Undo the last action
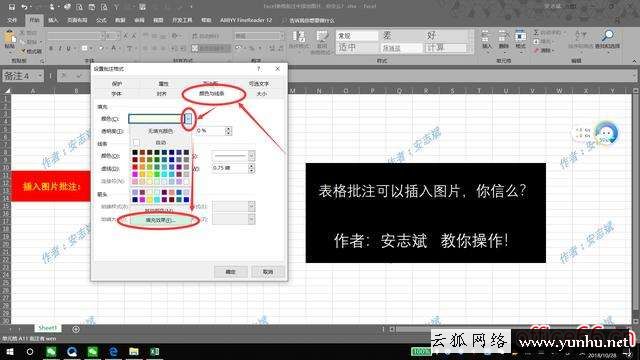 (24, 7)
